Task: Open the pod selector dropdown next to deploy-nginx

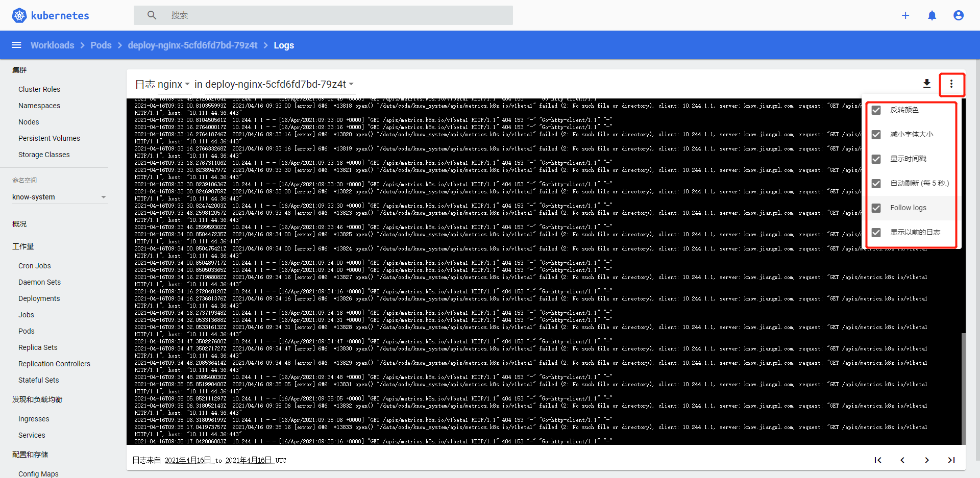Action: [x=351, y=84]
